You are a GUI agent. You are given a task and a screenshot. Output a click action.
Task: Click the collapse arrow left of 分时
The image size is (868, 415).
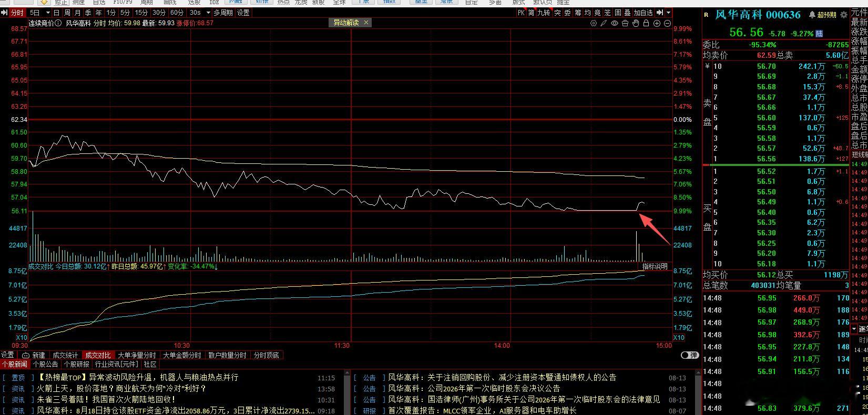[4, 13]
